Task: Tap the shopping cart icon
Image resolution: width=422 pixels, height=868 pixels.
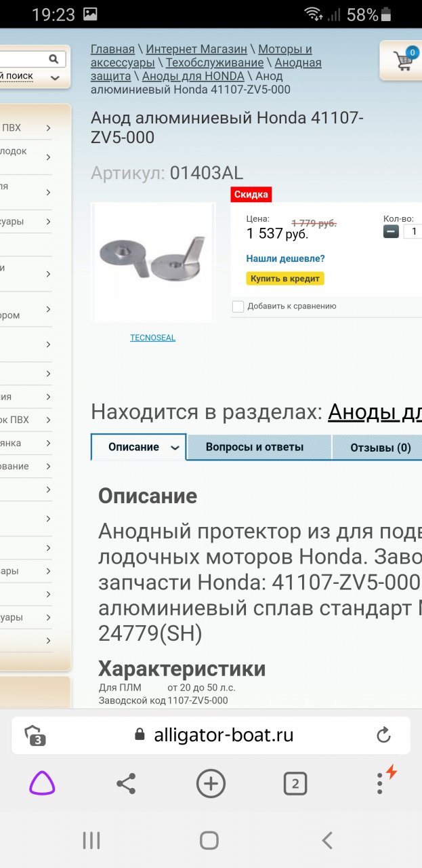Action: (405, 60)
